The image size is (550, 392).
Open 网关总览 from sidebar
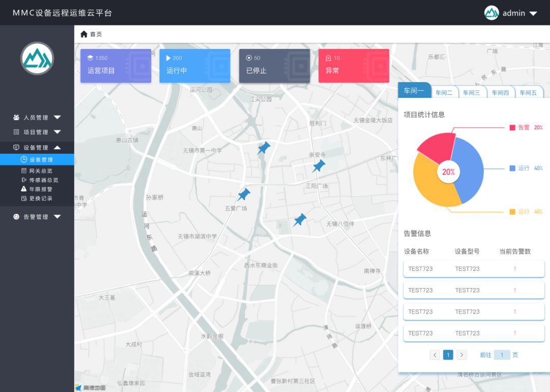[x=40, y=171]
